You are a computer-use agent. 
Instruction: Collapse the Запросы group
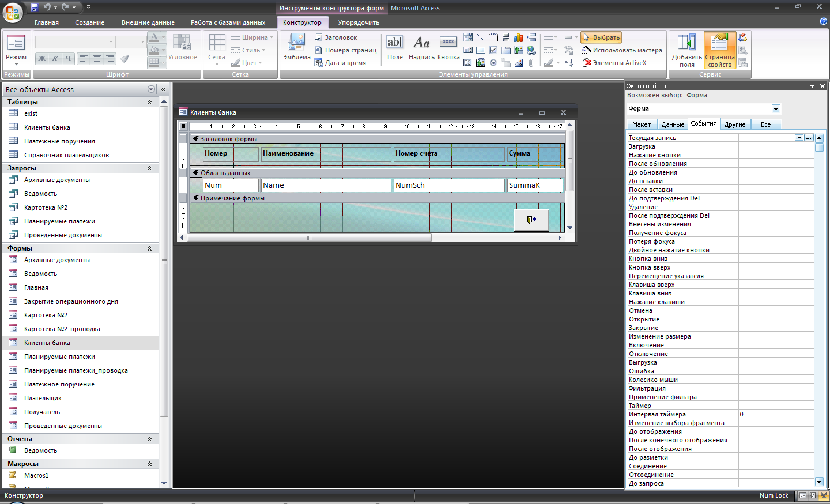(149, 168)
